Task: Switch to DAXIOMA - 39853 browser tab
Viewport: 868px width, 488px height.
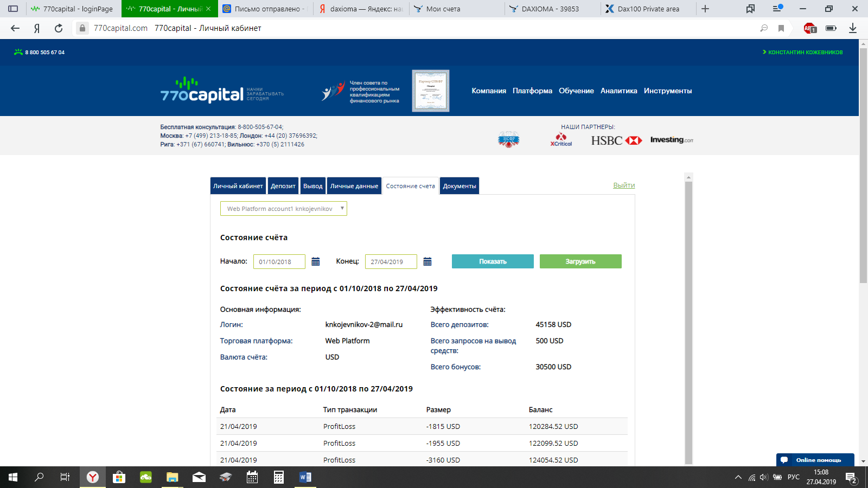Action: (552, 9)
